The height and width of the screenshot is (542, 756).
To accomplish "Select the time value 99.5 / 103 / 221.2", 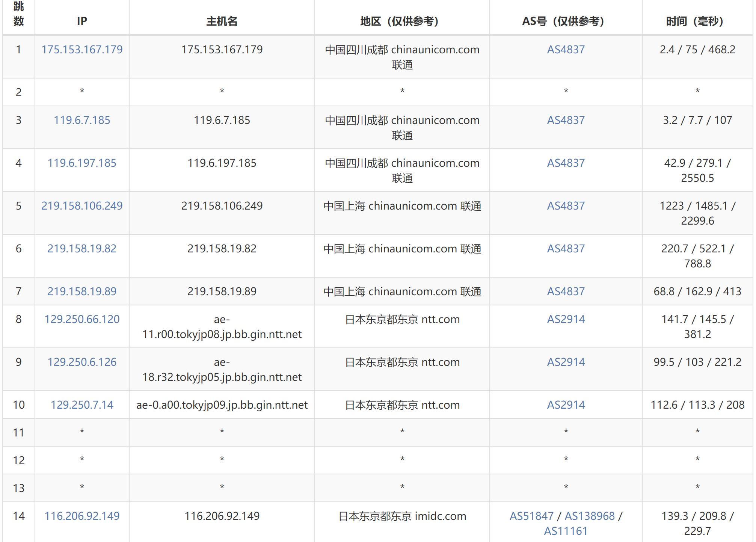I will coord(697,362).
